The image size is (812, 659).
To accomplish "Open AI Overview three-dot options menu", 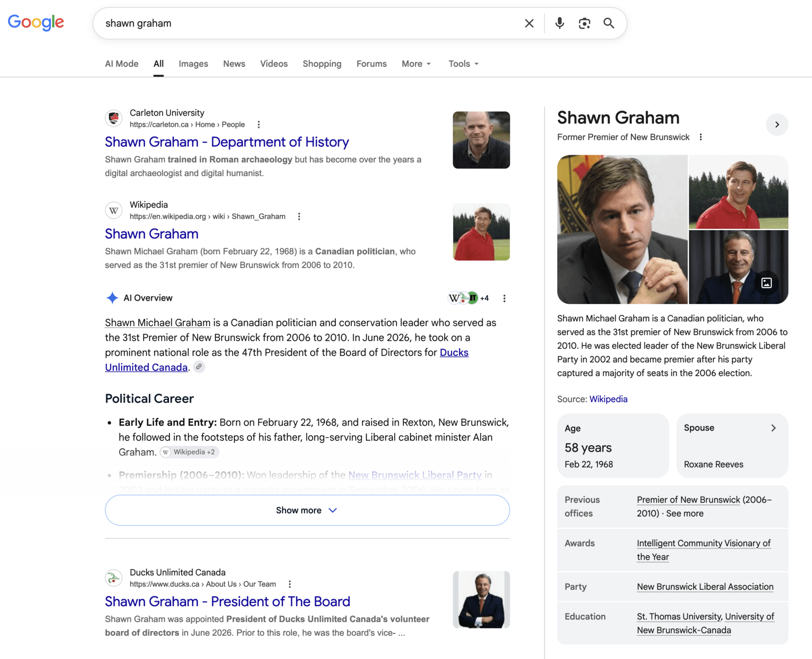I will pyautogui.click(x=504, y=298).
